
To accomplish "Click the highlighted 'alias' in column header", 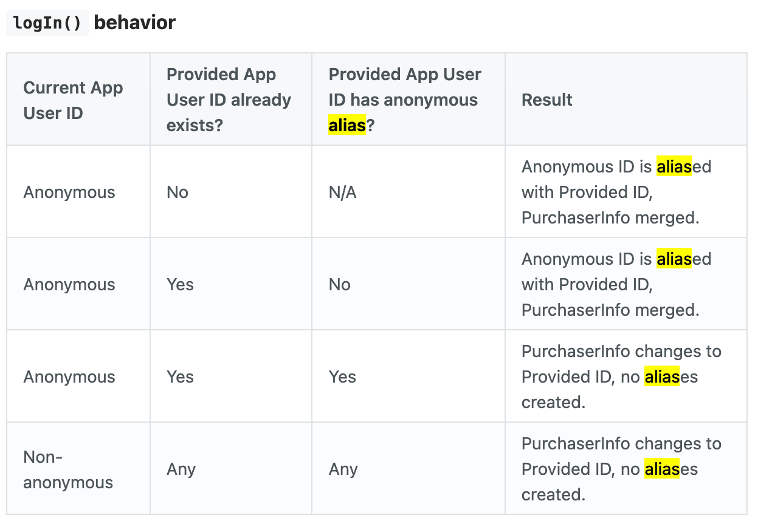I will [347, 126].
